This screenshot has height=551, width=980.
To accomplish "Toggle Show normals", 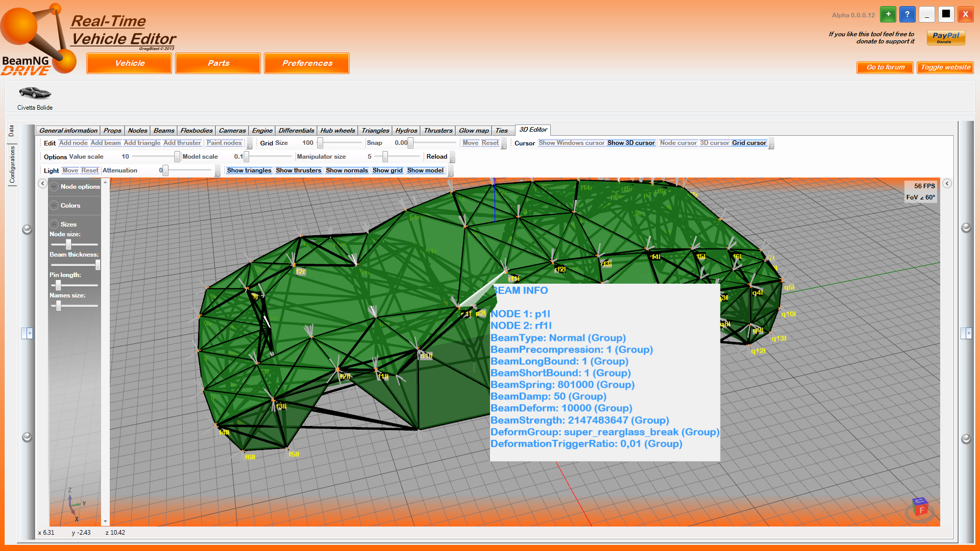I will point(347,170).
